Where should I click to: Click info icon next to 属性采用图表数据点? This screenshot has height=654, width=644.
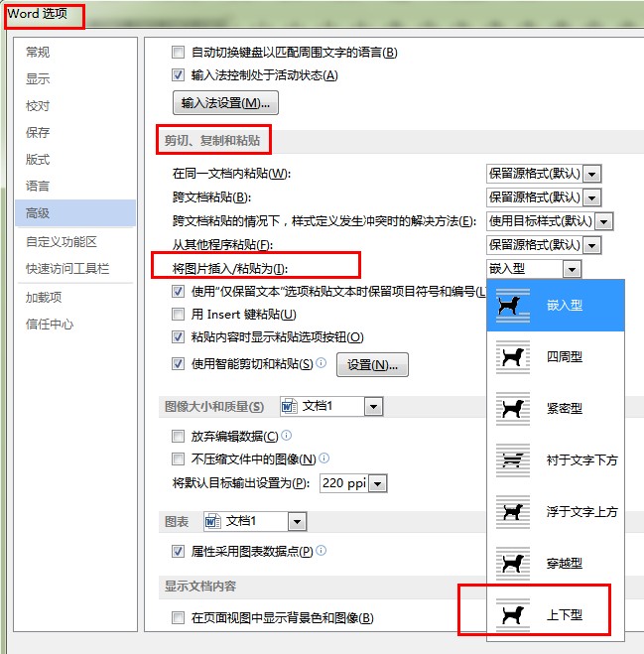(x=322, y=551)
